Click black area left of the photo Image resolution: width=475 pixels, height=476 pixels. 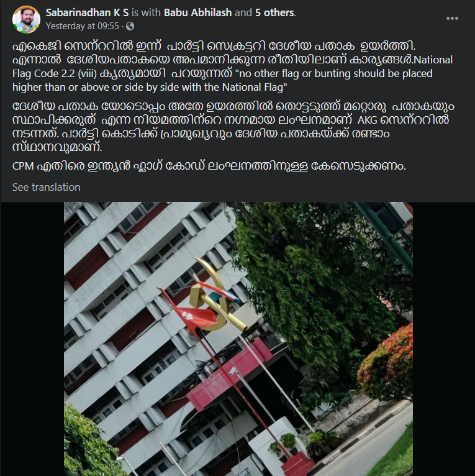tap(32, 339)
